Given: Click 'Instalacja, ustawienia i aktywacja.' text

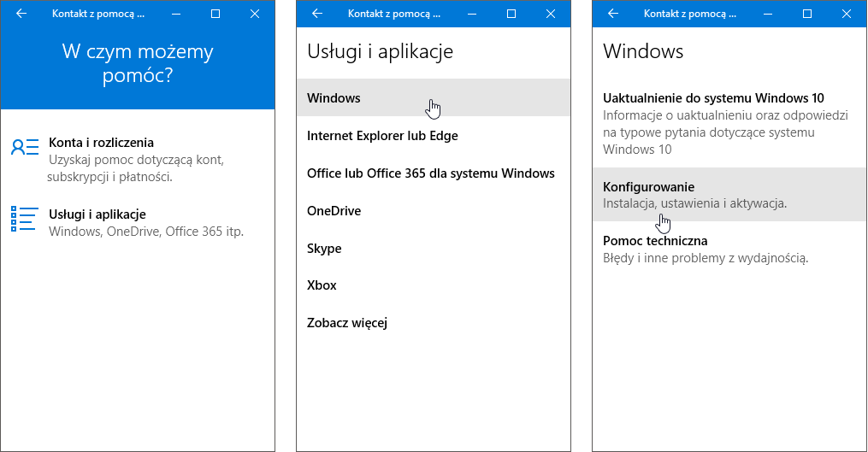Looking at the screenshot, I should [694, 203].
